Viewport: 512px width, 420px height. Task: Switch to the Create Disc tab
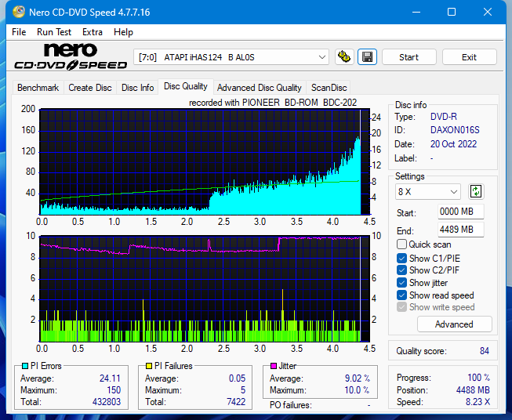click(x=90, y=88)
